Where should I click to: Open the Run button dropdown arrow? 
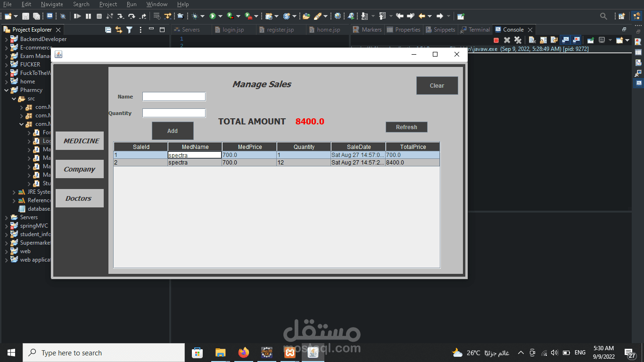pyautogui.click(x=220, y=16)
